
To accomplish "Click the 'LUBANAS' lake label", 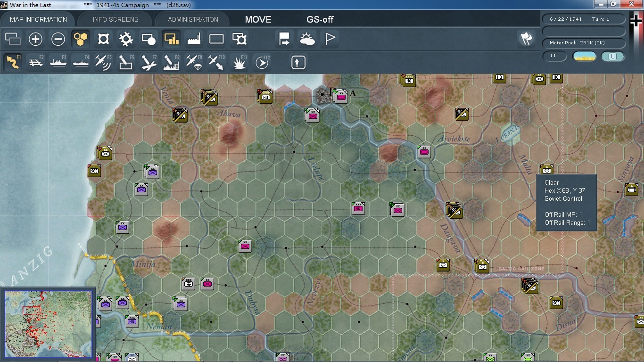I will [507, 134].
